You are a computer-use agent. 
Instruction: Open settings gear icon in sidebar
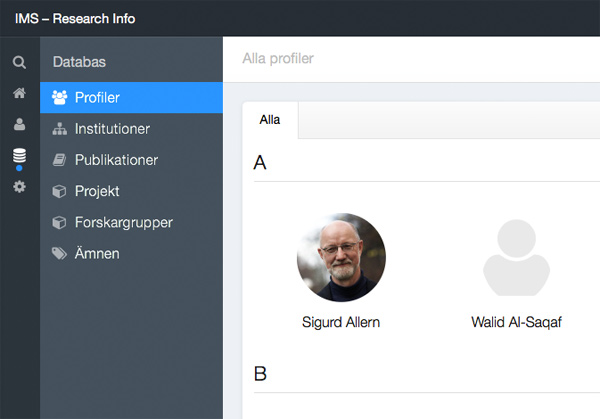tap(20, 187)
